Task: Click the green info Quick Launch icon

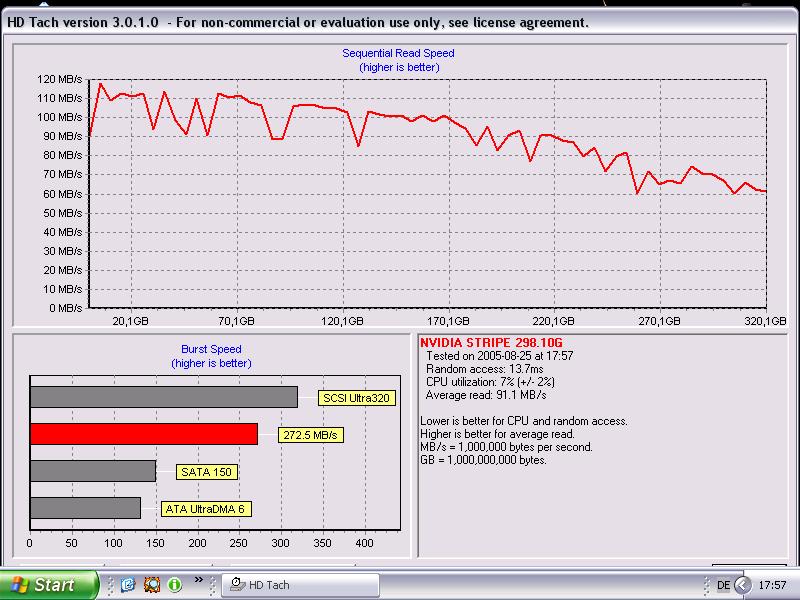Action: click(x=174, y=585)
